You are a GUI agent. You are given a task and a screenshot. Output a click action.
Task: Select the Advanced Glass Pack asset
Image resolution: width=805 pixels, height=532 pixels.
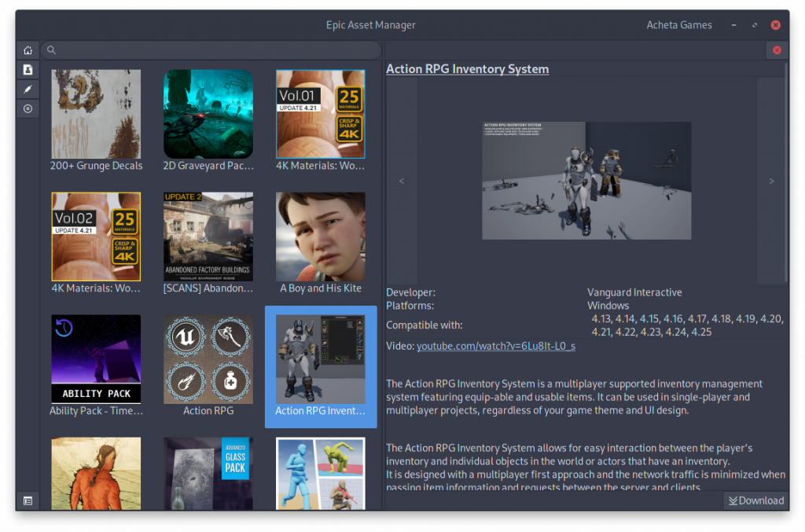pos(208,473)
